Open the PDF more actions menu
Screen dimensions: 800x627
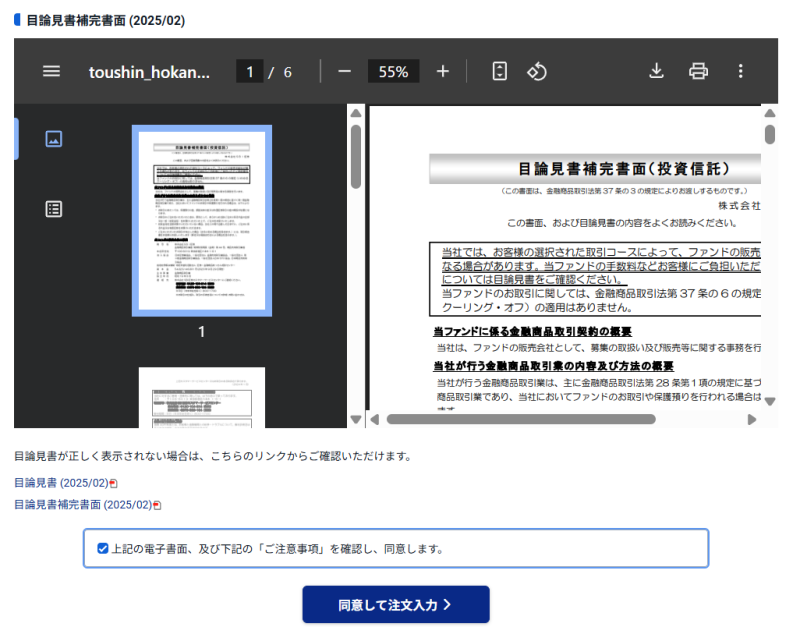pos(740,71)
